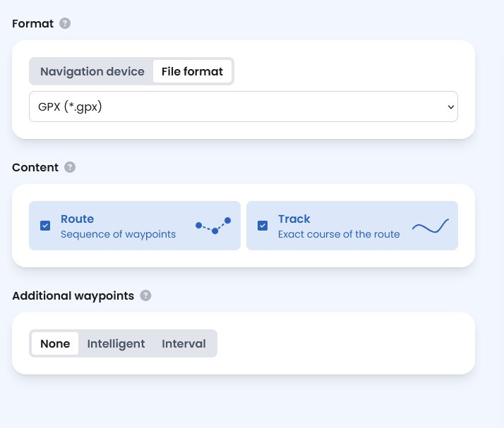Open the Format help question-mark icon
504x428 pixels.
tap(65, 23)
